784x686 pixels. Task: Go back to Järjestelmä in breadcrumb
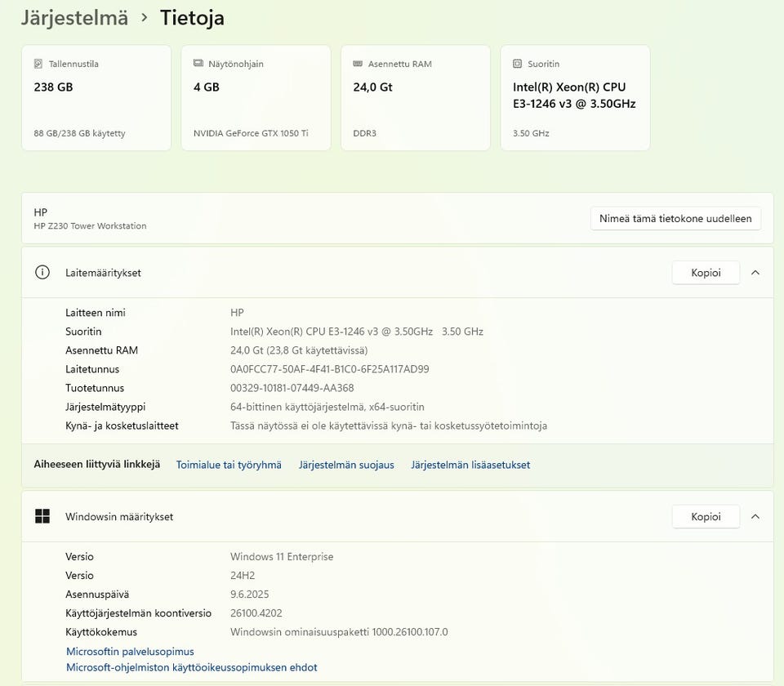(x=74, y=19)
